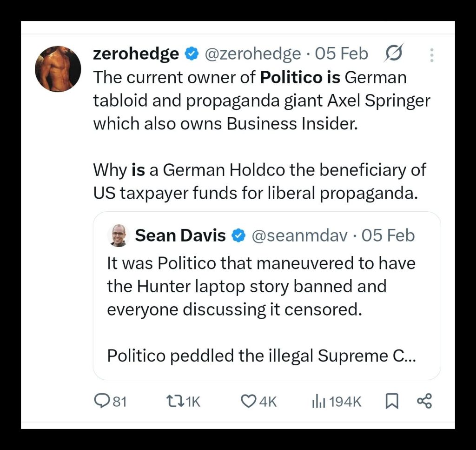Click the zerohedge display name
Screen dimensions: 476x450
click(x=136, y=54)
